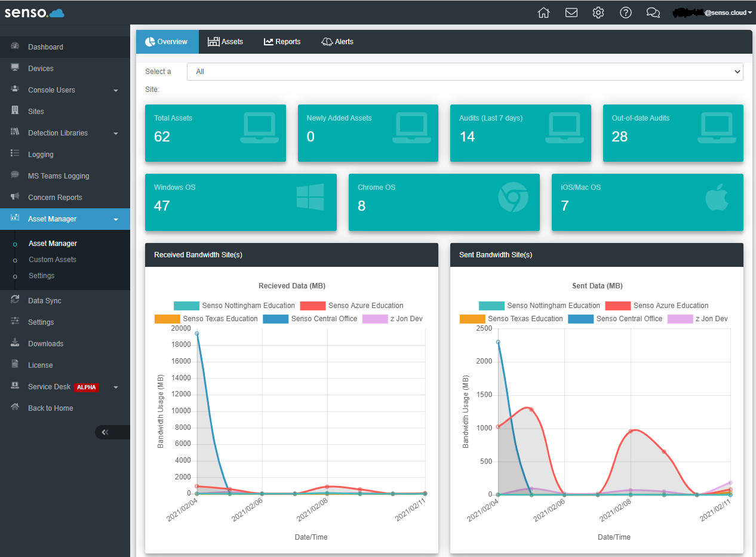756x557 pixels.
Task: Toggle Senso Nottingham Education in Sent chart
Action: pos(539,306)
